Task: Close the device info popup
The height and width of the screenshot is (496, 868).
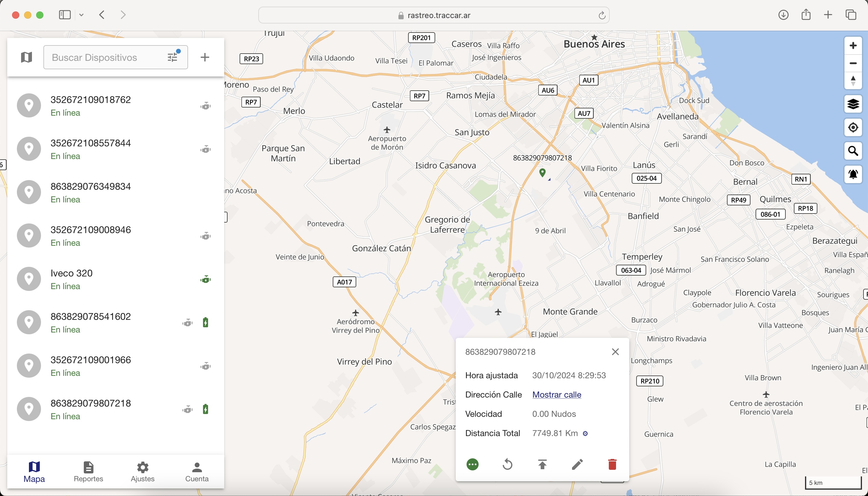Action: click(x=615, y=352)
